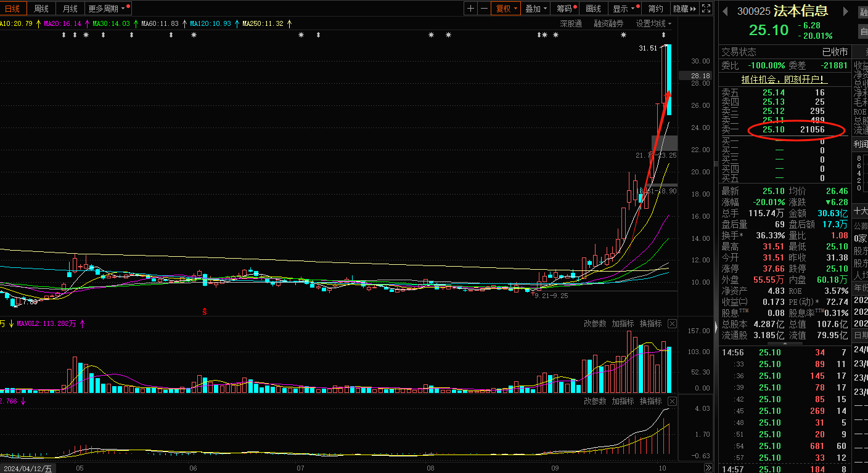Click the 跌停 25.10 limit-down price
Image resolution: width=868 pixels, height=473 pixels.
836,269
